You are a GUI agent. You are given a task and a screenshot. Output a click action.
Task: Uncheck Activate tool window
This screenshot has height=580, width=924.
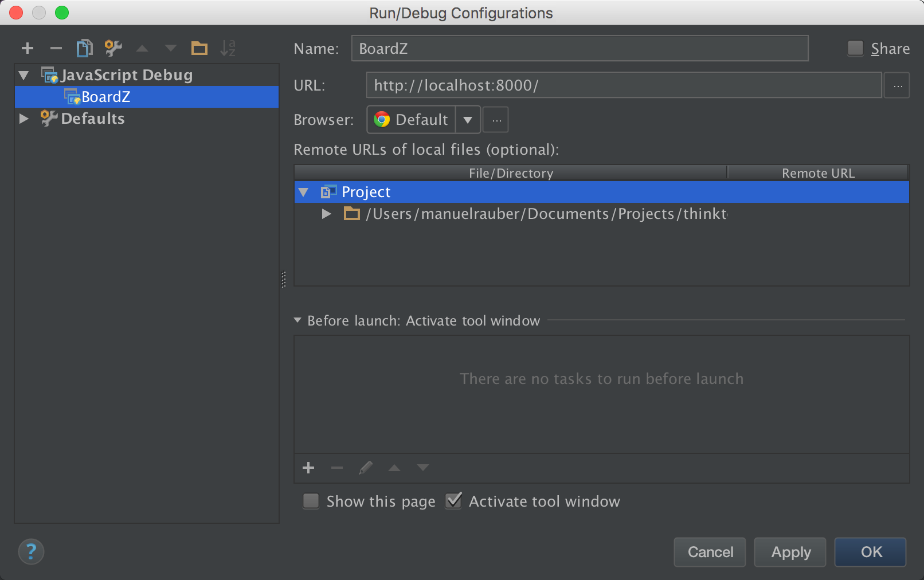[453, 501]
